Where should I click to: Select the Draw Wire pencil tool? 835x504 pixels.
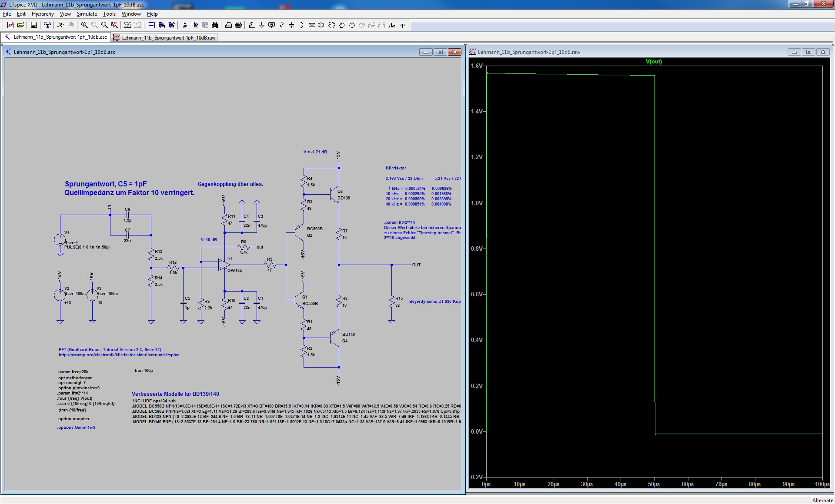252,25
